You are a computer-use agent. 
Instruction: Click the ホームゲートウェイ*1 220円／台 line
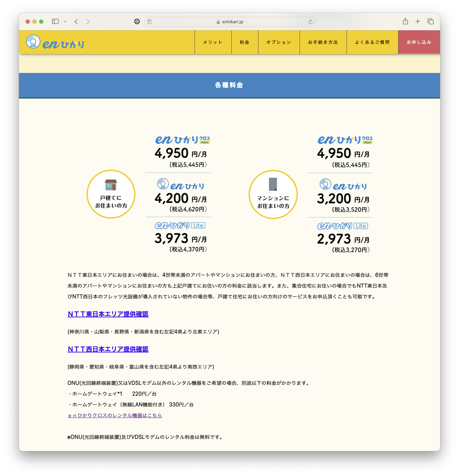click(x=112, y=394)
